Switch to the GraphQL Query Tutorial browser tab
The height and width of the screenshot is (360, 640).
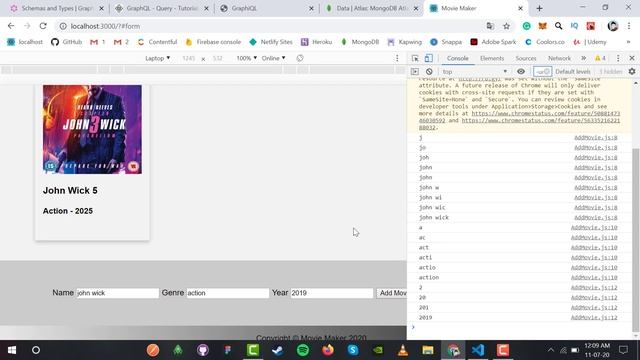click(162, 8)
